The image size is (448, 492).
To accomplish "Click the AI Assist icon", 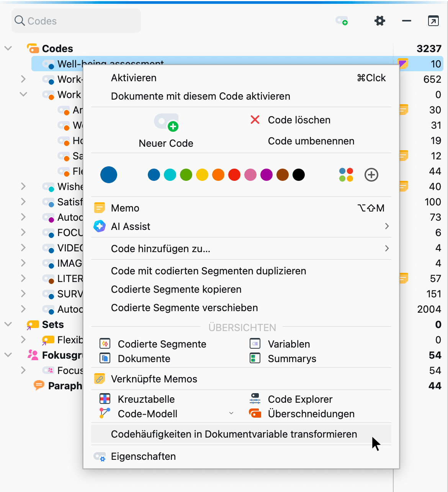I will pos(100,226).
